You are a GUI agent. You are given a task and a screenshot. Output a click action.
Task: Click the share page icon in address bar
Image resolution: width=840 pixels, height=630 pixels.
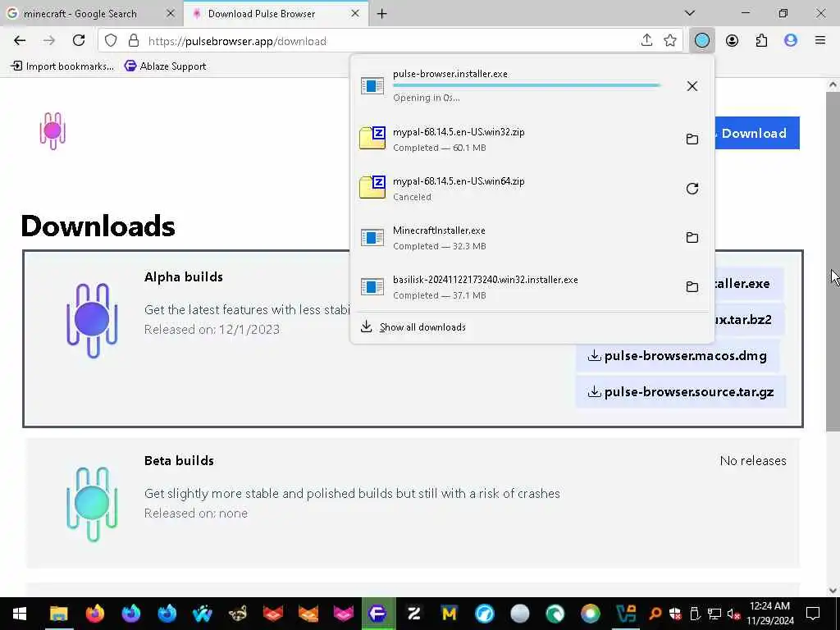tap(646, 41)
